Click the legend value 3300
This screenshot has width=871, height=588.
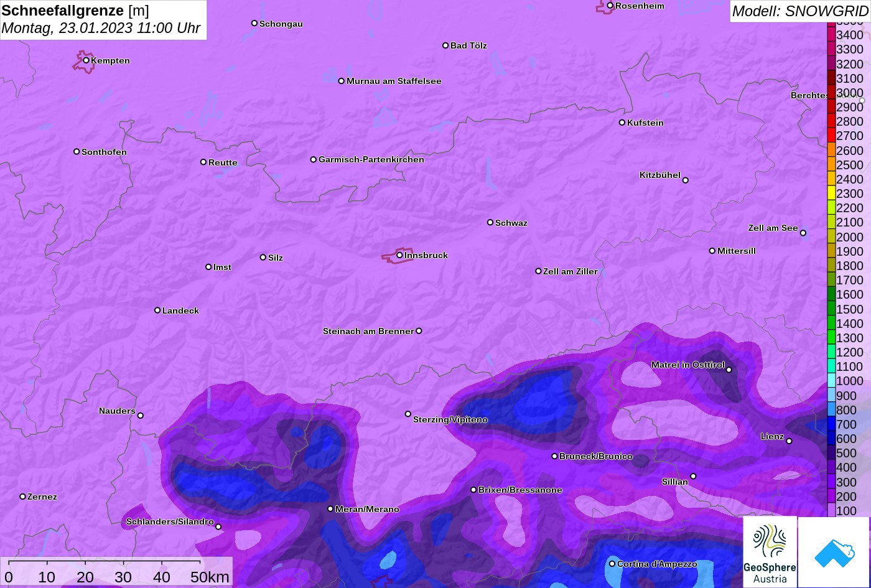pyautogui.click(x=850, y=49)
